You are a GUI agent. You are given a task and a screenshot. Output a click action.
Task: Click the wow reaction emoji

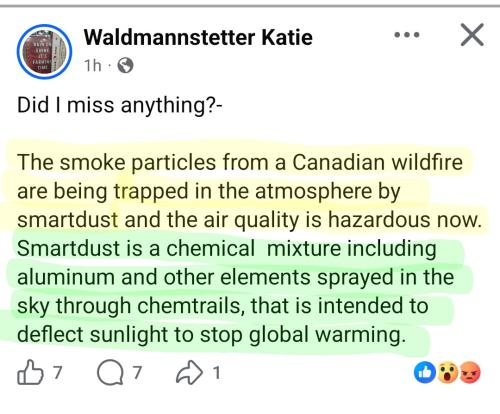coord(447,372)
